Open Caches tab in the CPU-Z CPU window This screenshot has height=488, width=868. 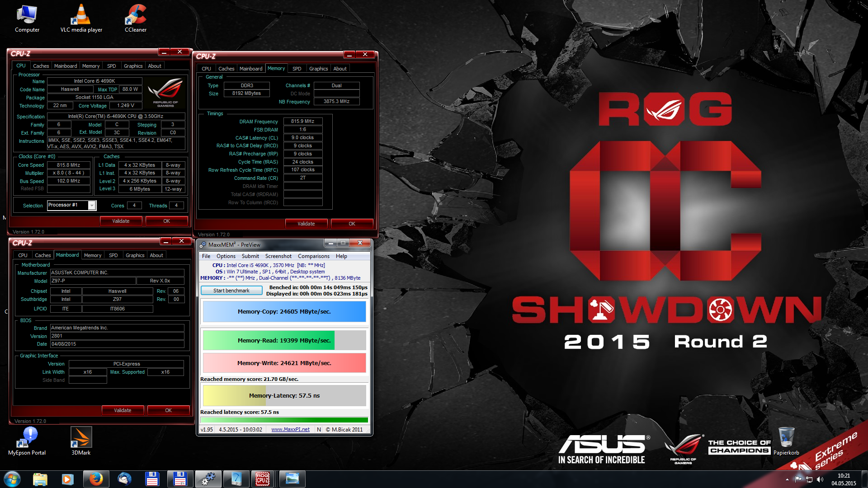tap(41, 66)
